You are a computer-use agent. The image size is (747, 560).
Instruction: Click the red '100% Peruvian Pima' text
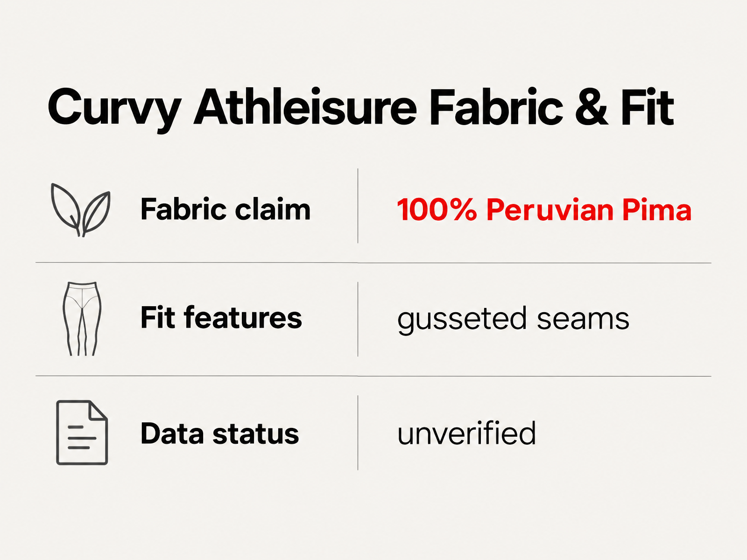tap(544, 210)
